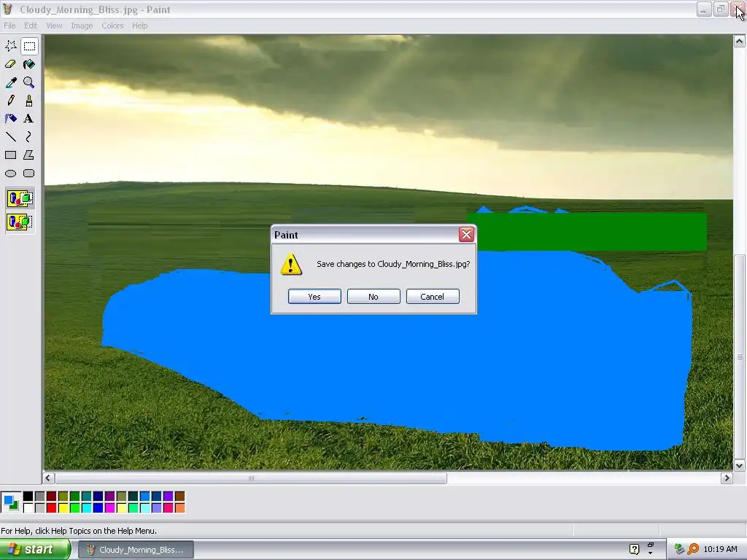Click the vertical scrollbar up arrow
747x560 pixels.
pos(740,41)
